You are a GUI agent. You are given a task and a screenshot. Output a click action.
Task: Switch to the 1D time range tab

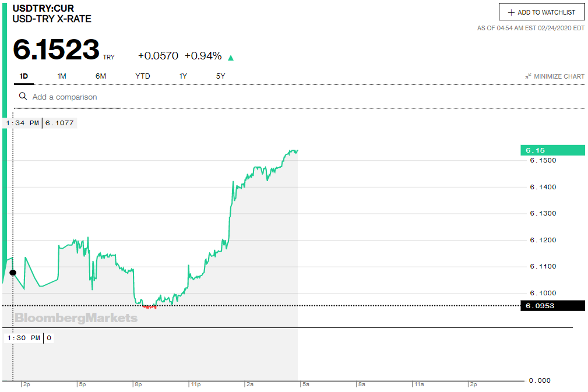tap(24, 76)
